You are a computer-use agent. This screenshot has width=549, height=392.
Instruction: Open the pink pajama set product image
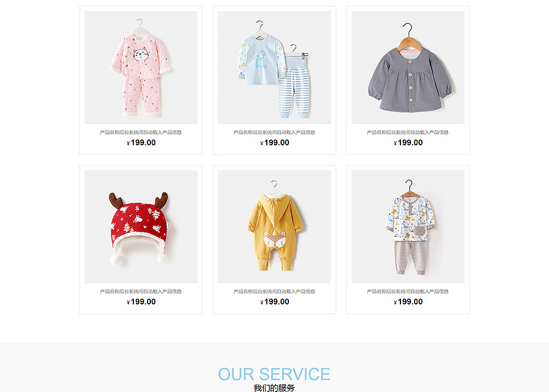coord(141,68)
